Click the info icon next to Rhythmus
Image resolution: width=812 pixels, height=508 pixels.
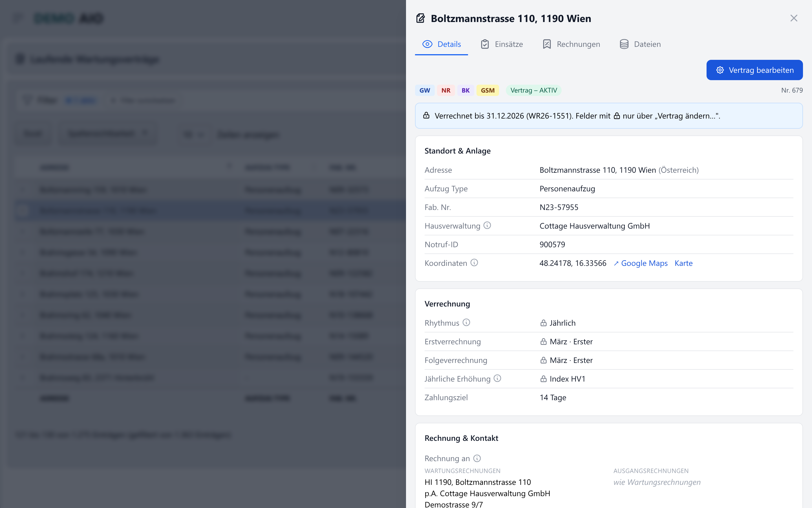click(466, 323)
